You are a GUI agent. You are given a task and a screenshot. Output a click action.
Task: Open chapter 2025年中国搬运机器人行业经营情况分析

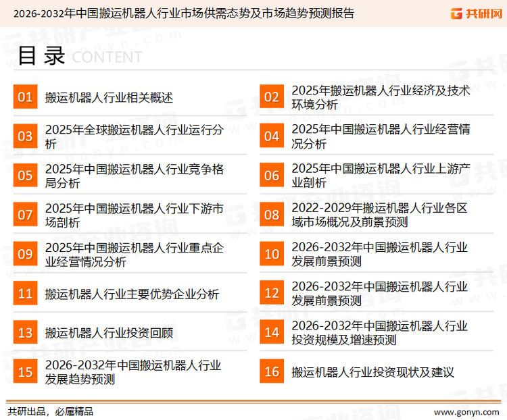(x=381, y=136)
